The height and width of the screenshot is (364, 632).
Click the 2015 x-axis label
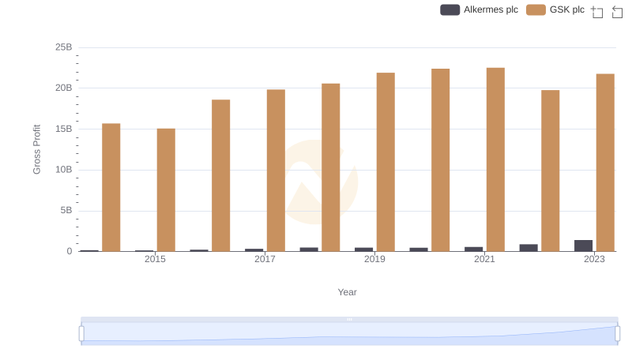tap(155, 259)
